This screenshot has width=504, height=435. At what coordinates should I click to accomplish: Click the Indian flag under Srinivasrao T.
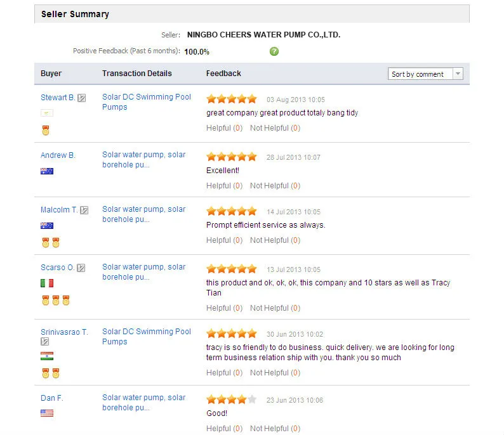[47, 356]
